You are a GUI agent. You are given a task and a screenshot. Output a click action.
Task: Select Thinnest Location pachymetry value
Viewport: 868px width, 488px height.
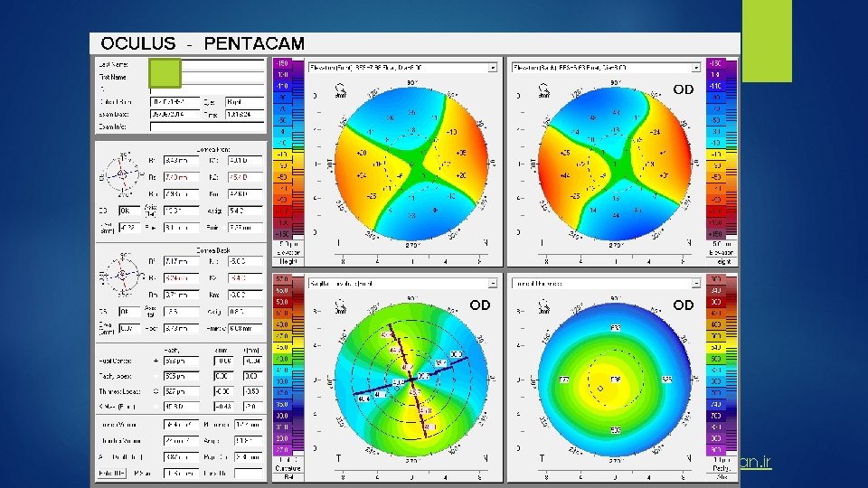coord(181,391)
